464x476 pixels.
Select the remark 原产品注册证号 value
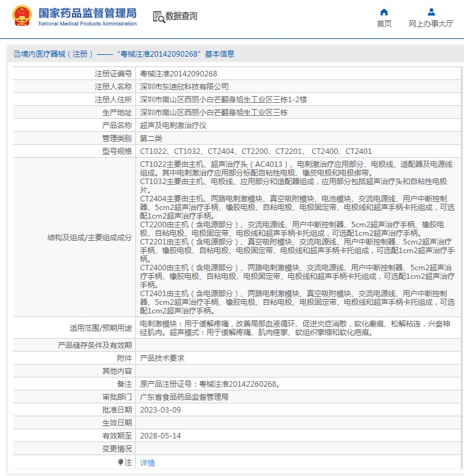pos(210,384)
